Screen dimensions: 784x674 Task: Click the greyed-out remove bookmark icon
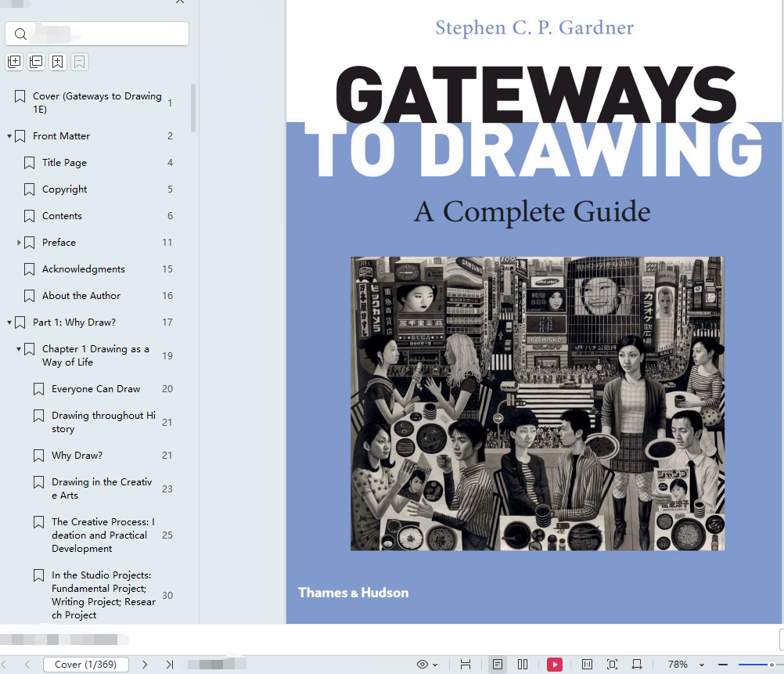80,62
